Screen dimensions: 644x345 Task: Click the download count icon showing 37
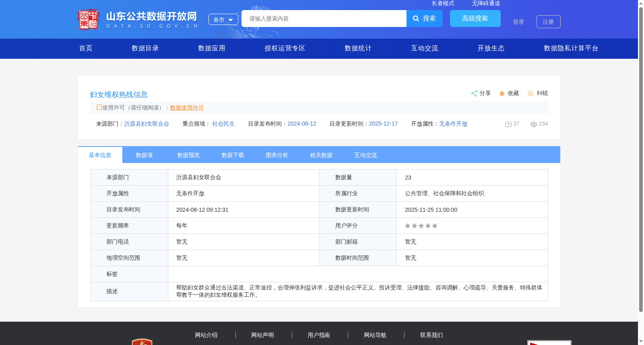tap(508, 124)
